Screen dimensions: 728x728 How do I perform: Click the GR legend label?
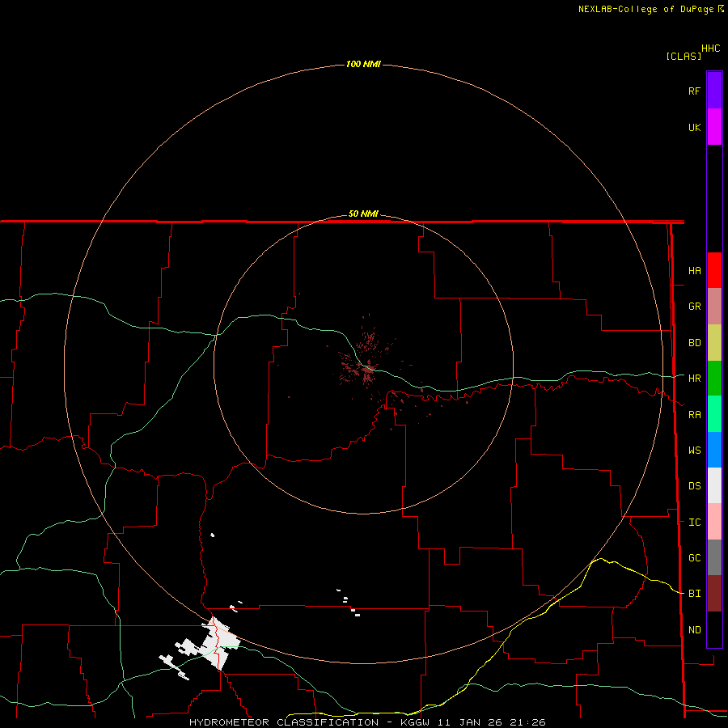click(694, 307)
